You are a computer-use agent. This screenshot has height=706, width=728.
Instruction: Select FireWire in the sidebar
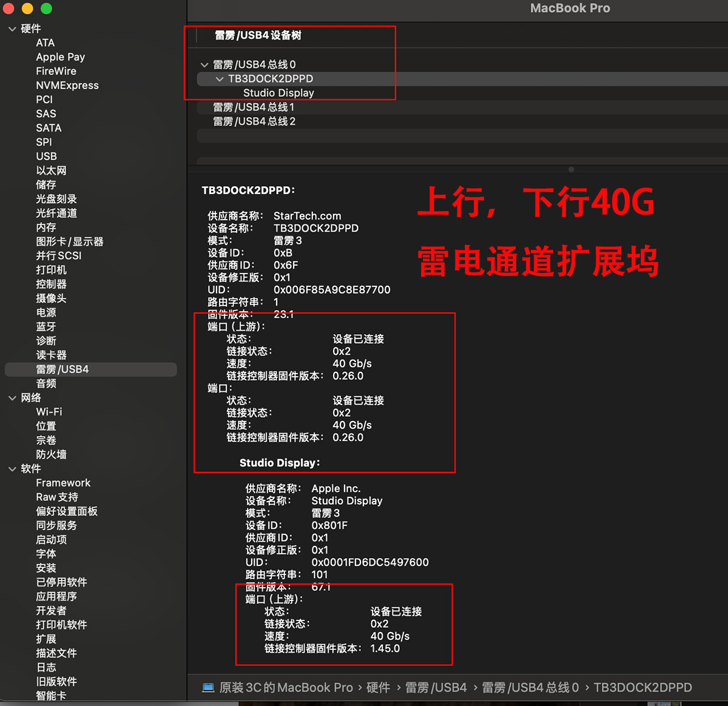click(x=56, y=71)
